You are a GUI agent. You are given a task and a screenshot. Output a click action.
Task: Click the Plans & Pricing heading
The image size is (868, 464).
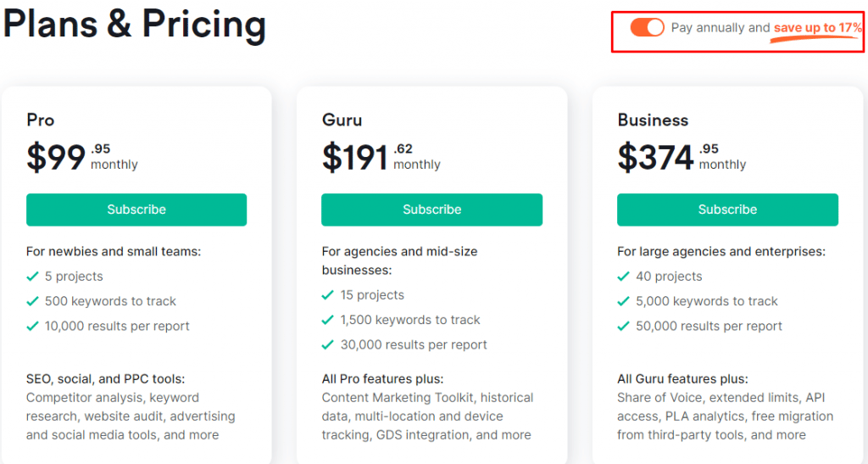pyautogui.click(x=134, y=25)
